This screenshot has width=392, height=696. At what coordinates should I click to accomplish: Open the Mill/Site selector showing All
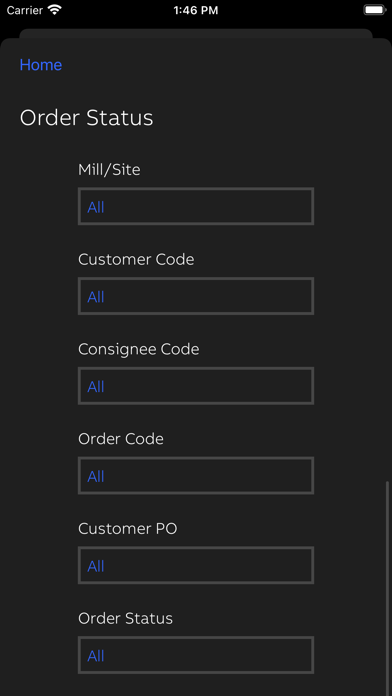click(196, 206)
